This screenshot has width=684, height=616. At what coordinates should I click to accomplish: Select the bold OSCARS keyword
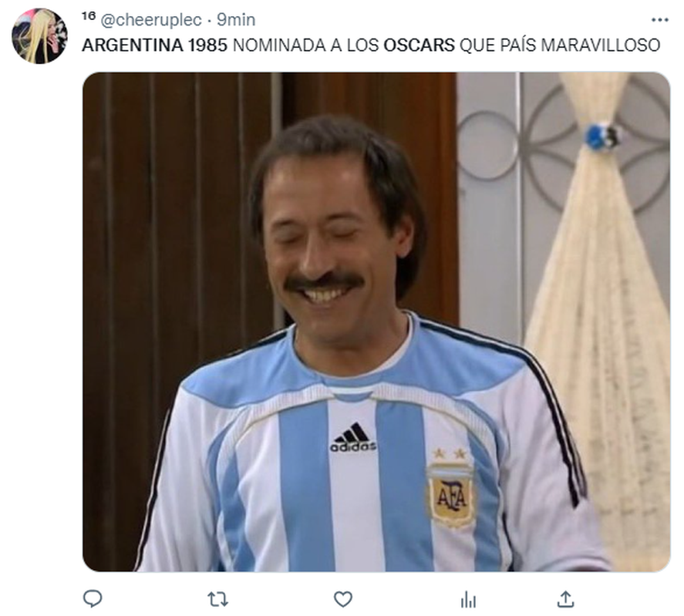(419, 45)
